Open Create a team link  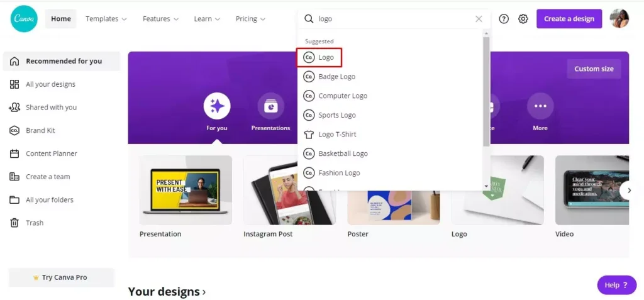(x=48, y=177)
